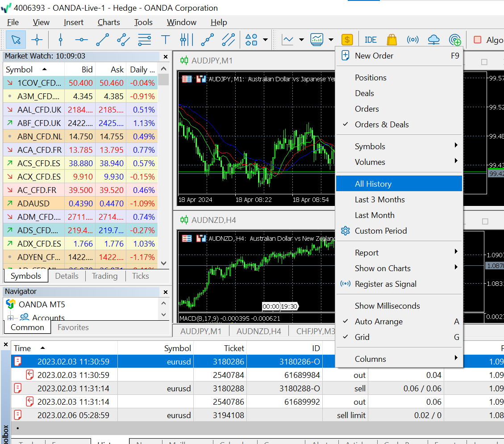Choose All History from context menu
The image size is (504, 444).
(373, 184)
